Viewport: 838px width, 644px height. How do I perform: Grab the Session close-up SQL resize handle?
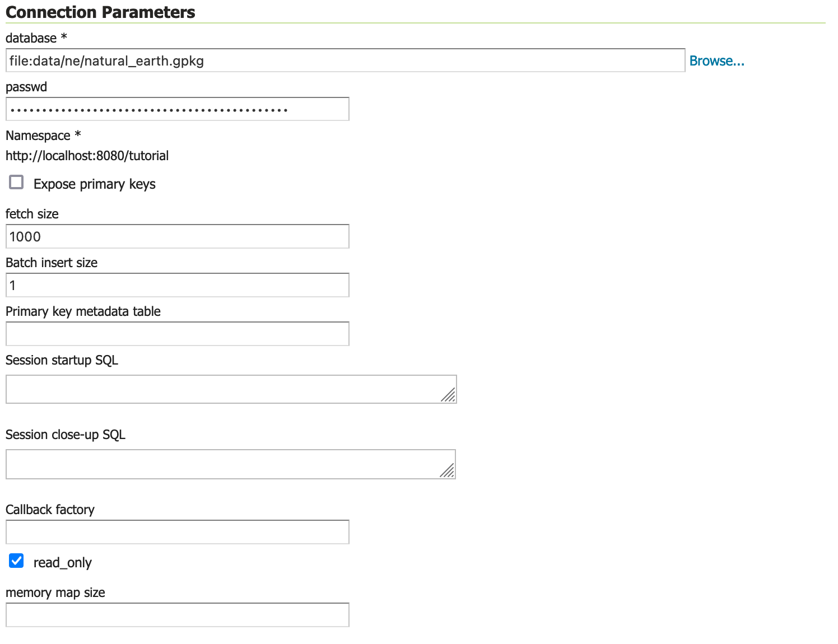[x=448, y=471]
